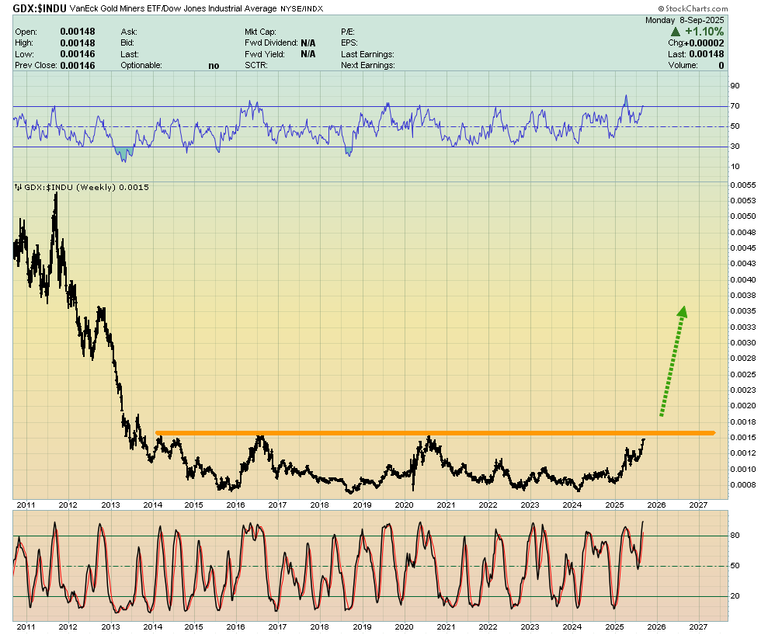Click the 2020 year label on main chart axis
This screenshot has height=634, width=768.
403,505
